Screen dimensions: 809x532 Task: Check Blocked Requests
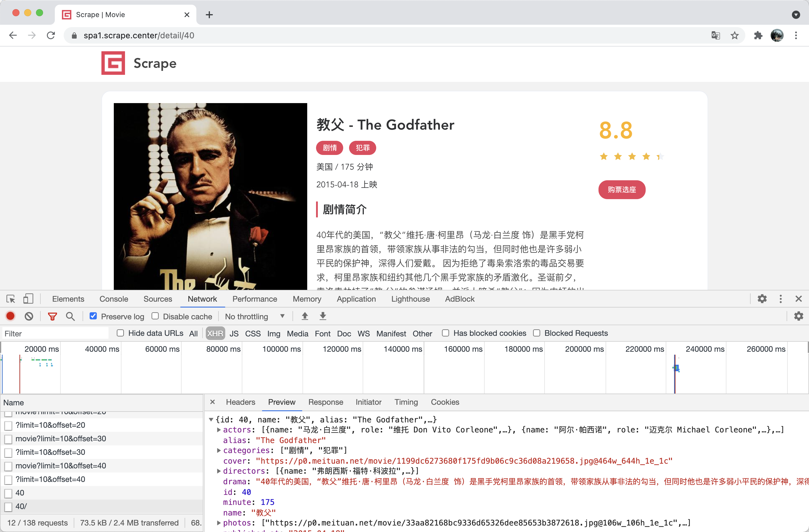coord(536,333)
